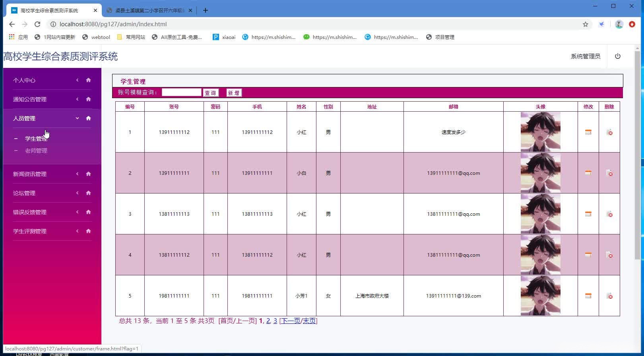Open the webtool bookmark
644x356 pixels.
96,37
